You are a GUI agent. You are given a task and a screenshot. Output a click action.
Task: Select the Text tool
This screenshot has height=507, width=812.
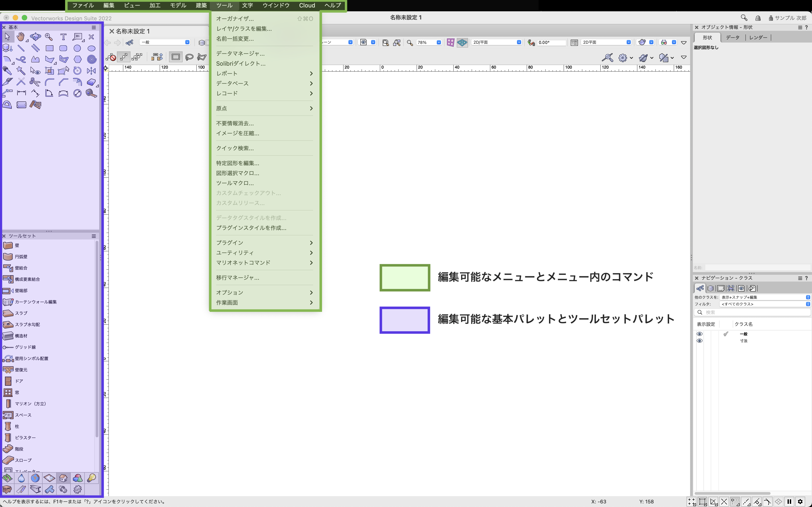pyautogui.click(x=63, y=37)
